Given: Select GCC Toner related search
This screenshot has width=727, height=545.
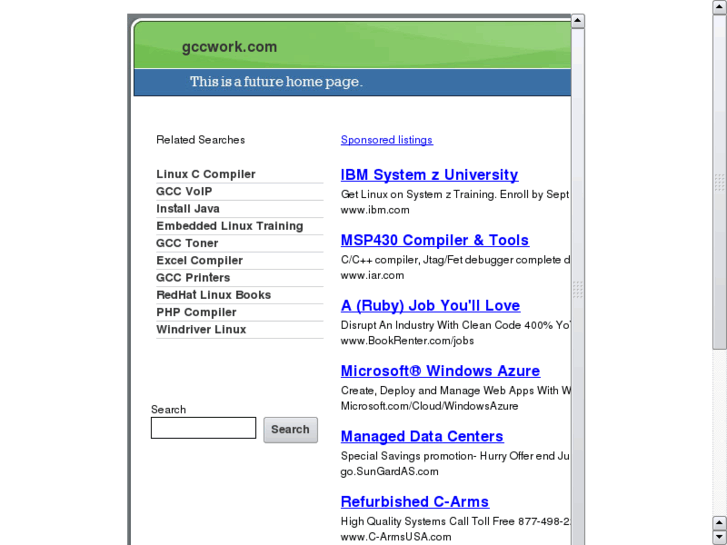Looking at the screenshot, I should pyautogui.click(x=187, y=243).
